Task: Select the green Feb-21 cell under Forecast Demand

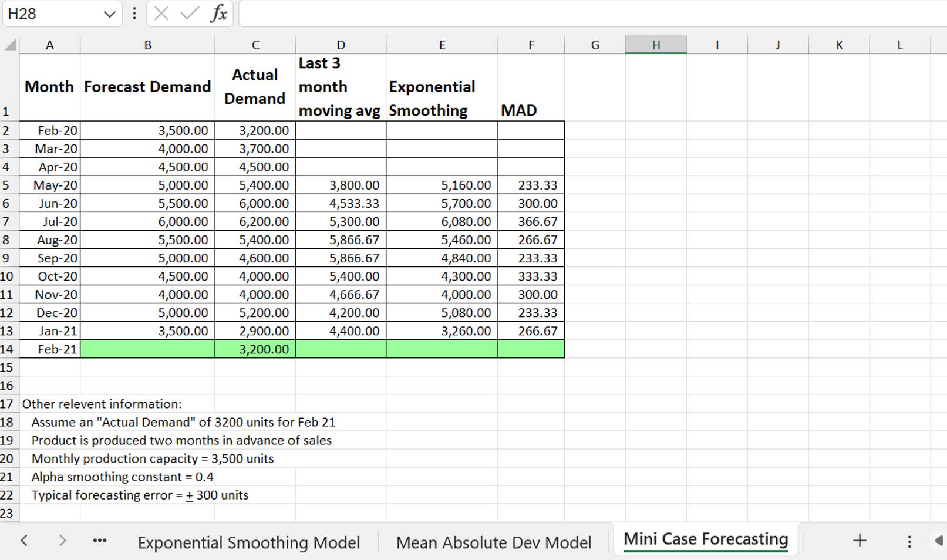Action: point(147,348)
